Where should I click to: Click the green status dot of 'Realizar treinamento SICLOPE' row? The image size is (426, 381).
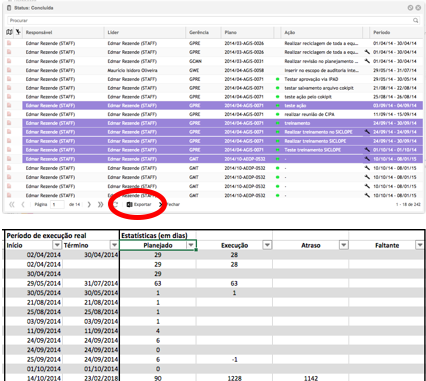[x=277, y=141]
